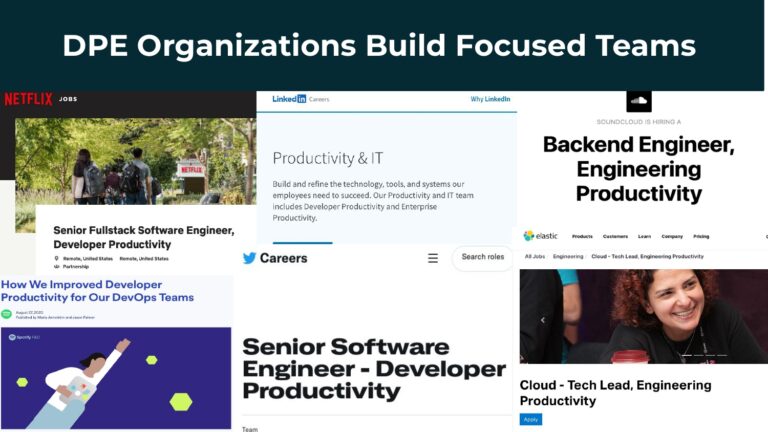Click the Engineering breadcrumb
The height and width of the screenshot is (432, 768).
pyautogui.click(x=568, y=257)
